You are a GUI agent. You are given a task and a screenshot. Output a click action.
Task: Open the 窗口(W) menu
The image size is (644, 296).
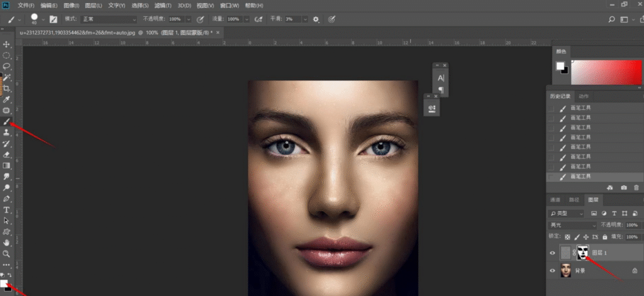coord(229,6)
